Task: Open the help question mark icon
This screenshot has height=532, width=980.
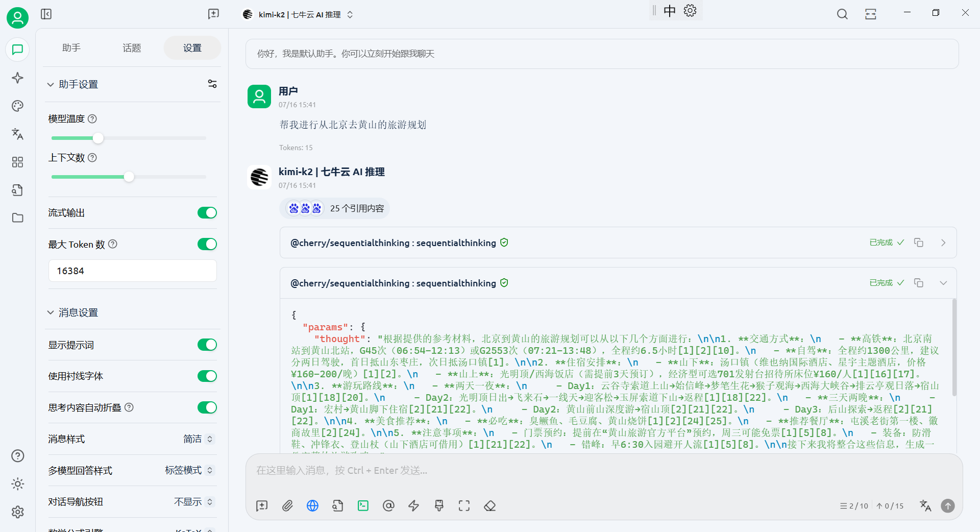Action: 17,456
